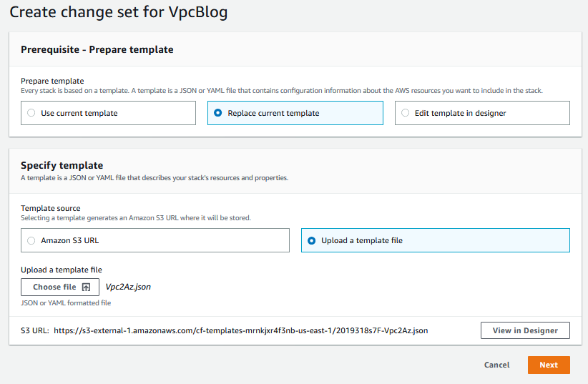The width and height of the screenshot is (588, 384).
Task: Click the Amazon S3 URL option tile
Action: [155, 240]
